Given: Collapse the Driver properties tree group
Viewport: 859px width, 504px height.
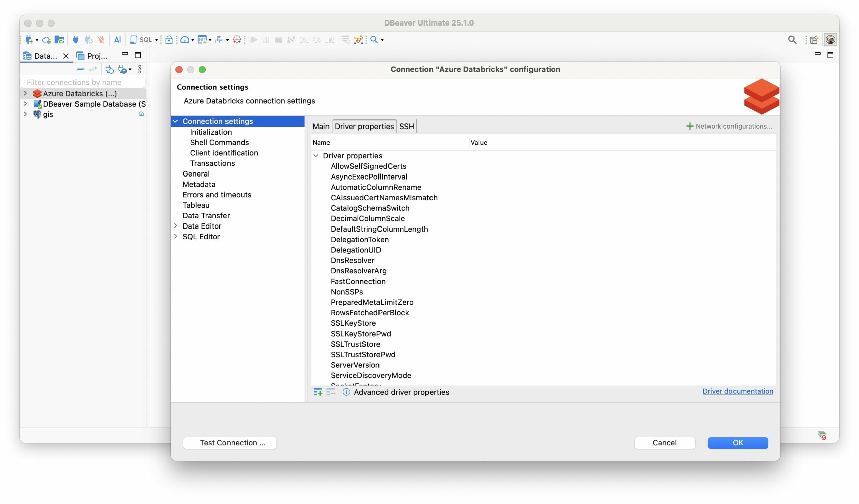Looking at the screenshot, I should click(x=316, y=156).
